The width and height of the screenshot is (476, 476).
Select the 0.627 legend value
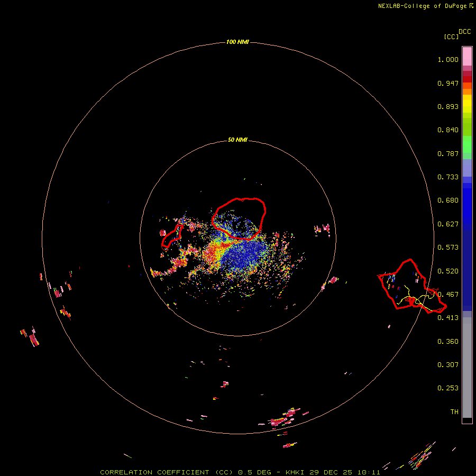point(448,224)
